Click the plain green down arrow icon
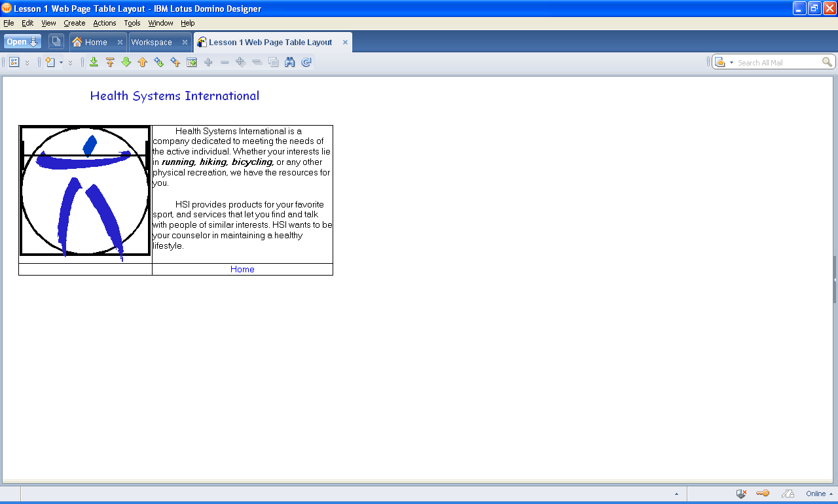The image size is (838, 504). (x=126, y=62)
